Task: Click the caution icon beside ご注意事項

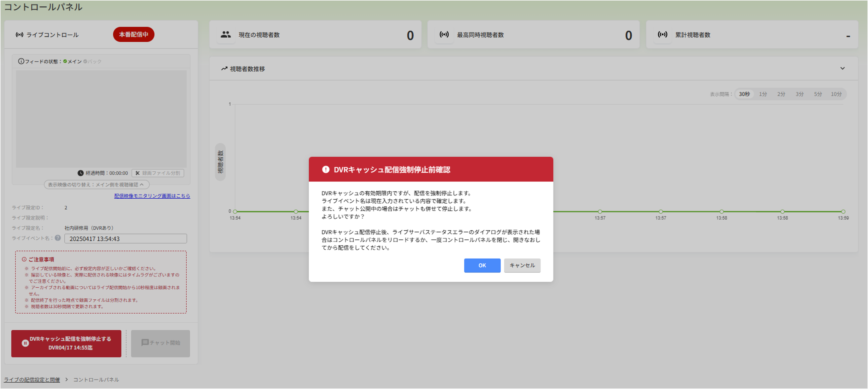Action: click(x=24, y=259)
